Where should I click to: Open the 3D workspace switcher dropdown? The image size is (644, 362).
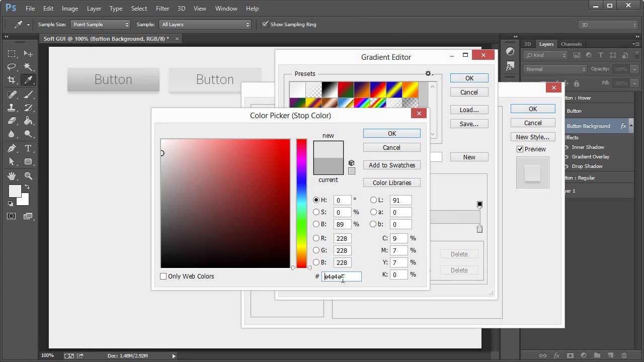[608, 25]
